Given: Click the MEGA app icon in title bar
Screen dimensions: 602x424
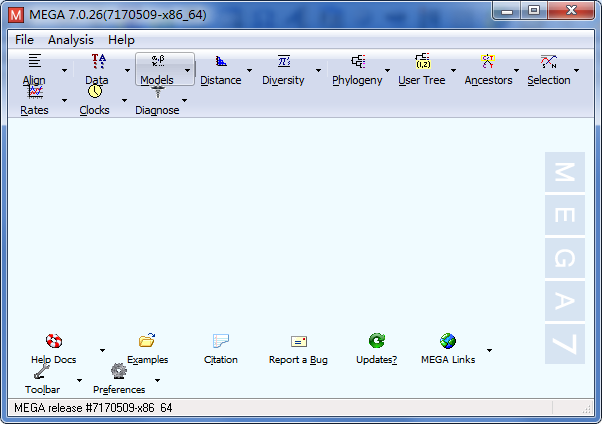Looking at the screenshot, I should pyautogui.click(x=17, y=15).
